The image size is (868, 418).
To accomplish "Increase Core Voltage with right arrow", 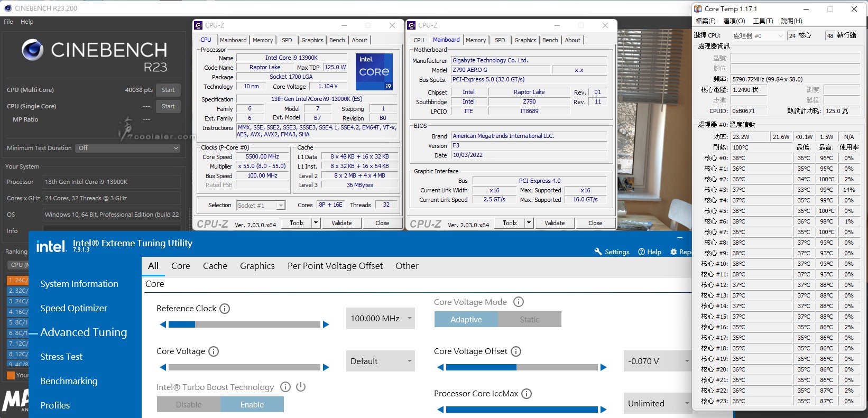I will coord(326,367).
